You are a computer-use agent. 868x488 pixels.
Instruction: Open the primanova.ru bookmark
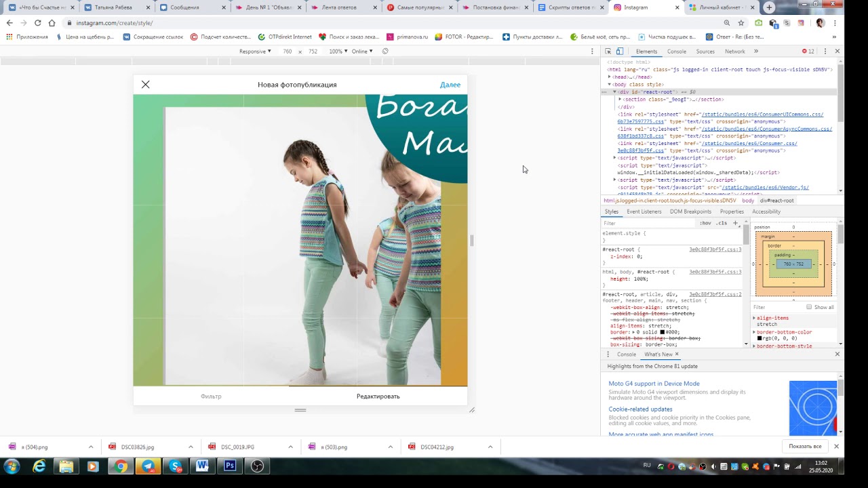coord(408,37)
